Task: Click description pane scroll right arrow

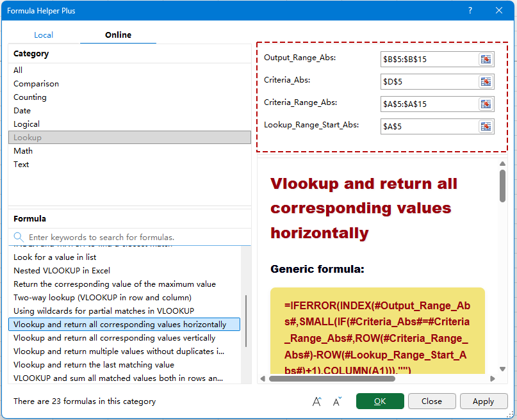Action: (x=492, y=378)
